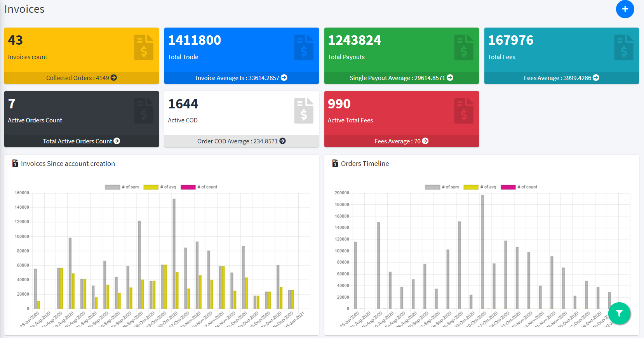
Task: Click invoice icon in Active COD card
Action: (304, 111)
